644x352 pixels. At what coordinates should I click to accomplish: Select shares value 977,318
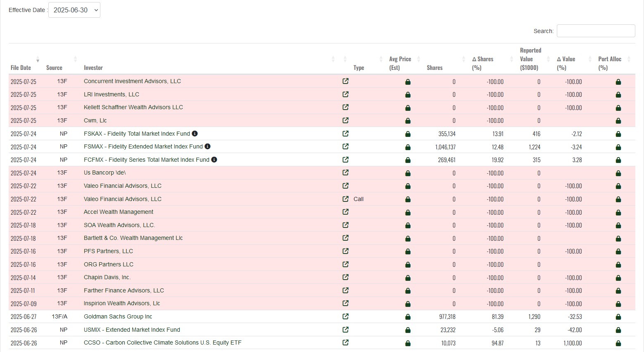447,317
